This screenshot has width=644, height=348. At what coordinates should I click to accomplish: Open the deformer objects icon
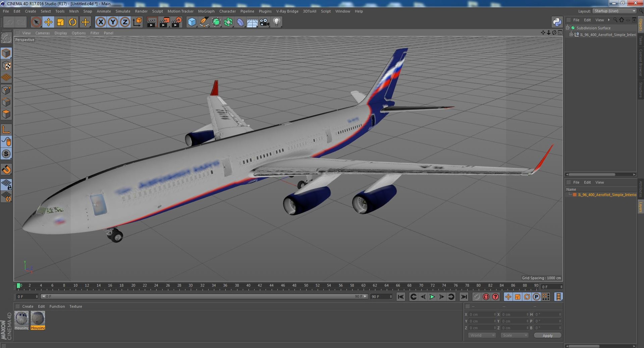(x=240, y=22)
